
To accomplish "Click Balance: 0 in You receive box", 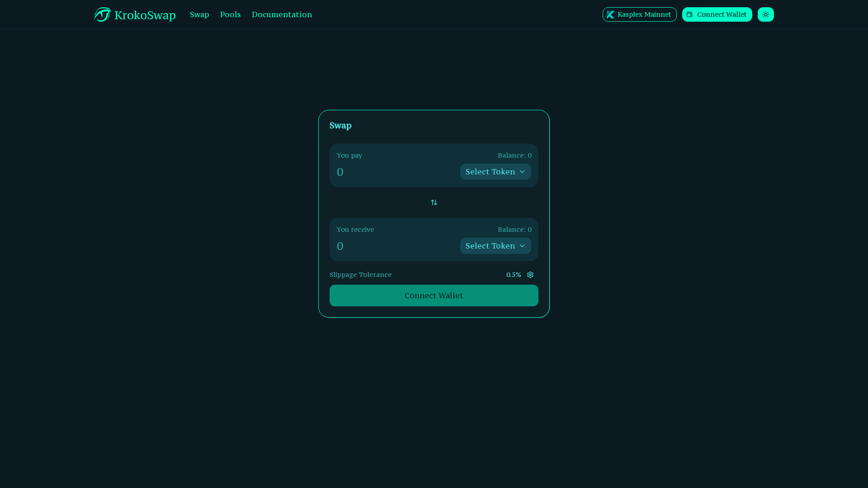I will tap(514, 230).
